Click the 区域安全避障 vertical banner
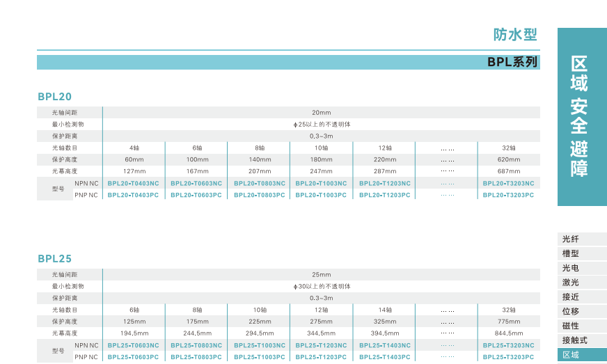Image resolution: width=607 pixels, height=364 pixels. [x=581, y=116]
